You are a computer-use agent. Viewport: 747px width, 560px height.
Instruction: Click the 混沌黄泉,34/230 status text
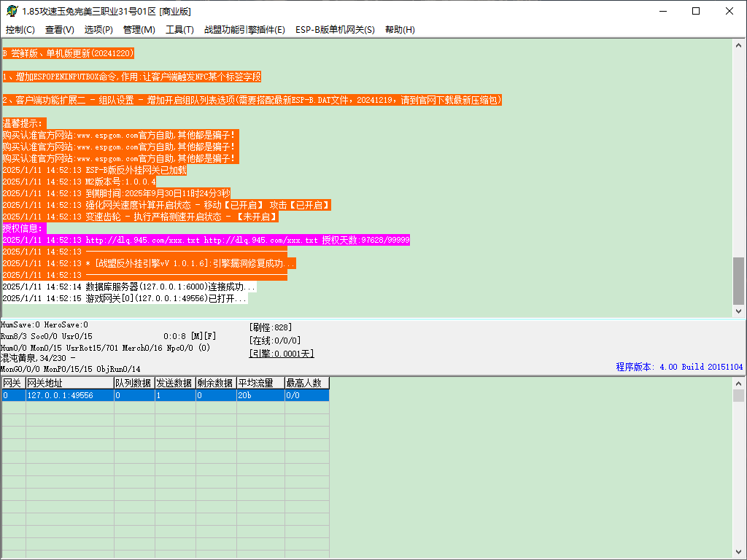tap(38, 358)
